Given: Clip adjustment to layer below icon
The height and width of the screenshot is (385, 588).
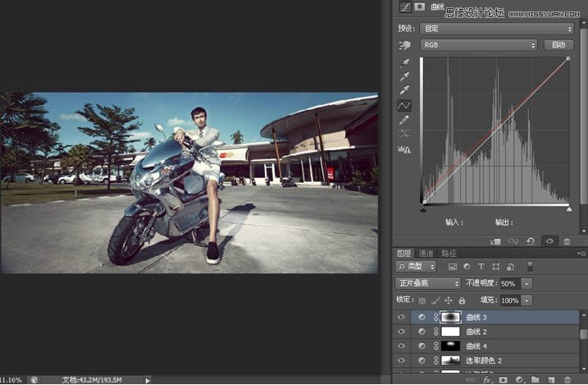Looking at the screenshot, I should tap(495, 241).
